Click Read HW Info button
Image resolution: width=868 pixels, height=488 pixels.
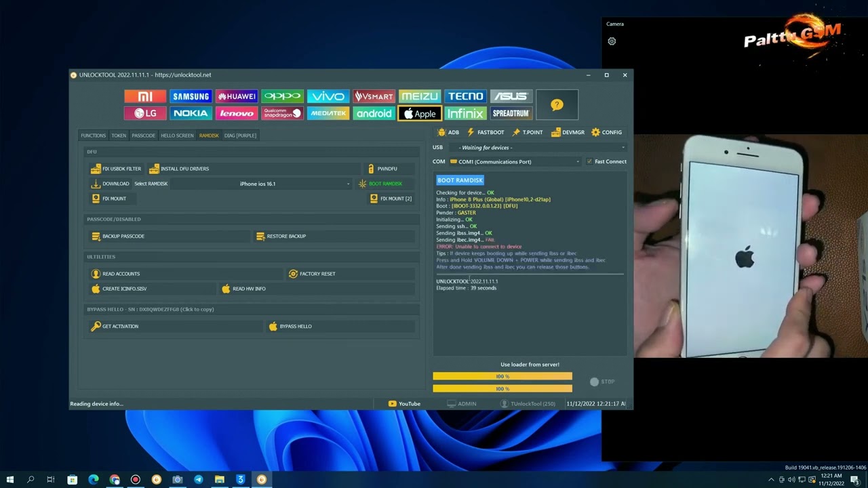coord(317,289)
